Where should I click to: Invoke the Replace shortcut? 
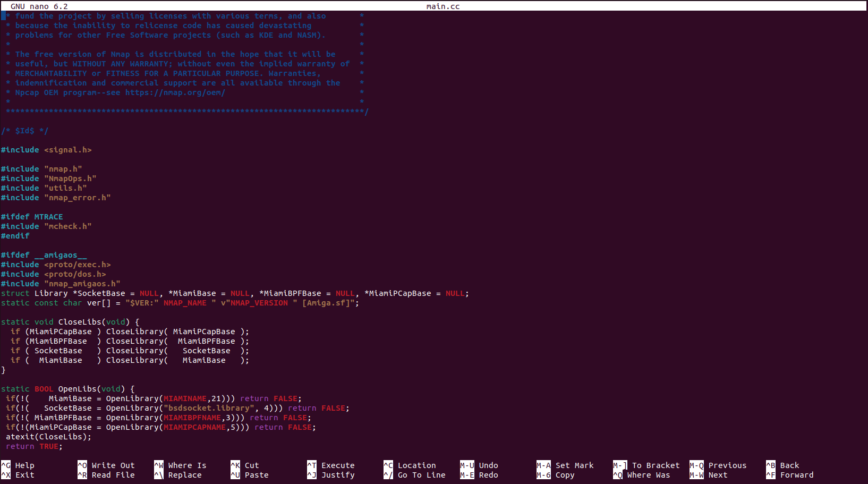pos(182,474)
